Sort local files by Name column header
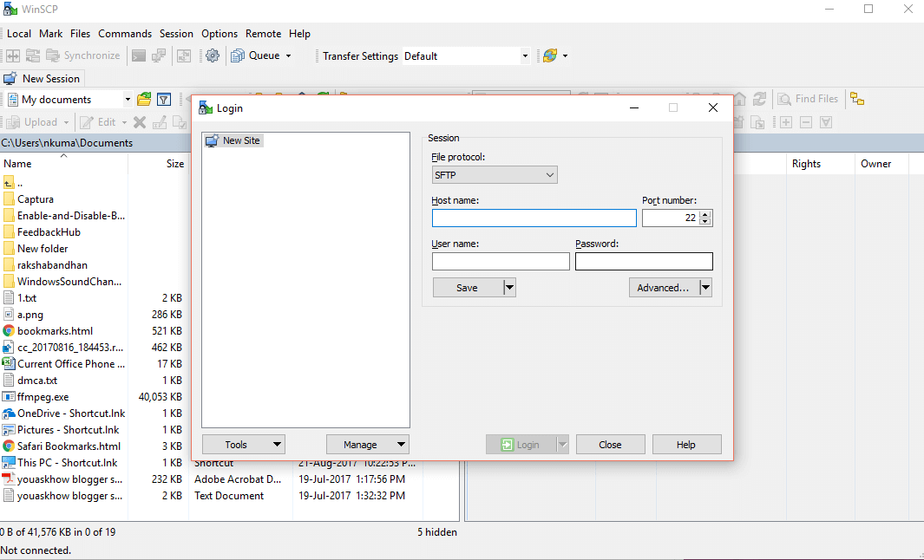Viewport: 924px width, 560px height. [x=63, y=164]
